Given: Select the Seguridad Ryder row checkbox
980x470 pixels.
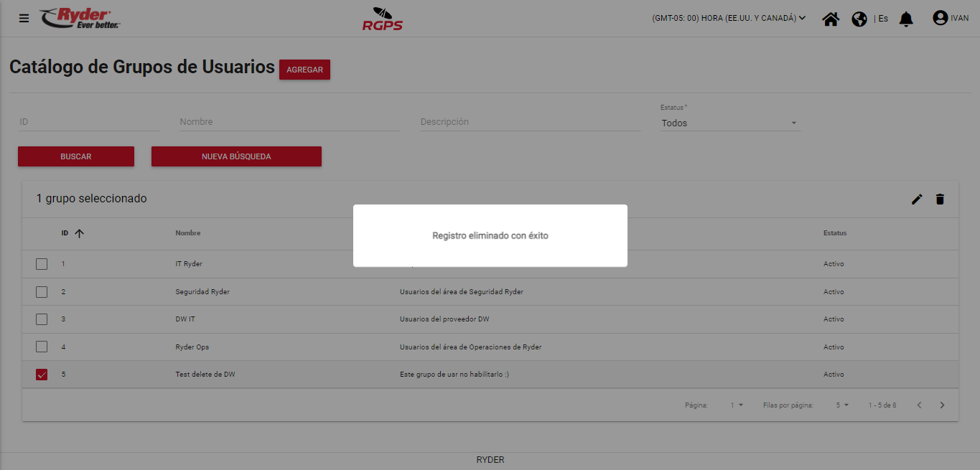Looking at the screenshot, I should coord(42,292).
